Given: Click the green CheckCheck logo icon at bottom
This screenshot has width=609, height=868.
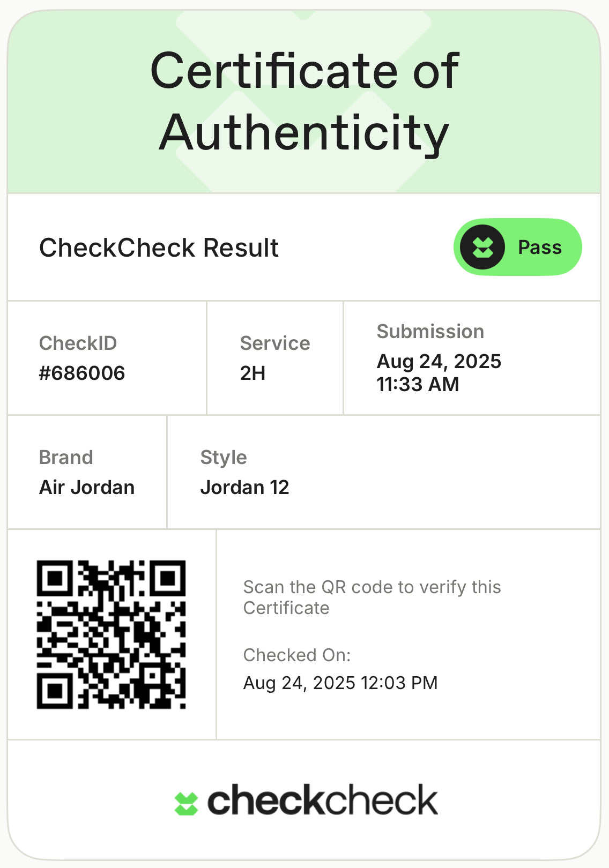Looking at the screenshot, I should click(186, 804).
